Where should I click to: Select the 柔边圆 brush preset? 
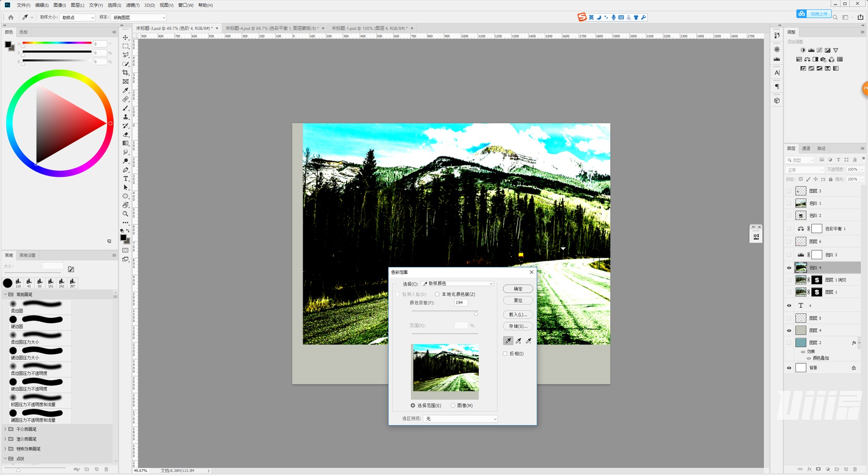click(x=40, y=307)
